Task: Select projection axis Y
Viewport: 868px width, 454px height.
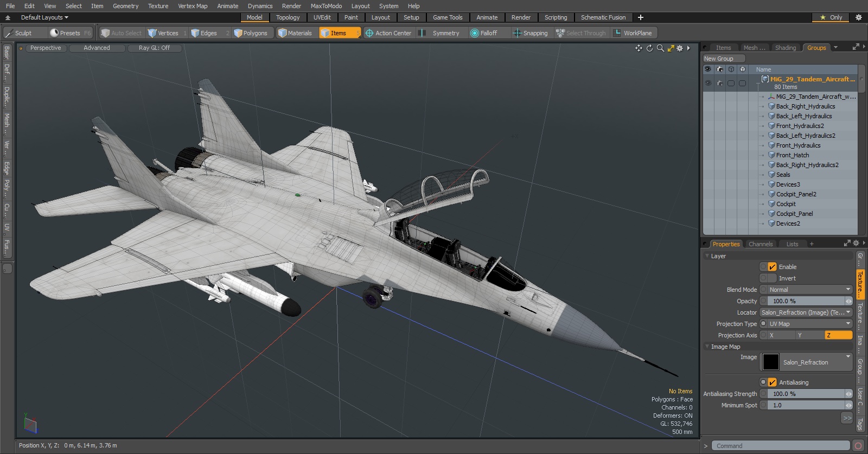Action: [809, 335]
